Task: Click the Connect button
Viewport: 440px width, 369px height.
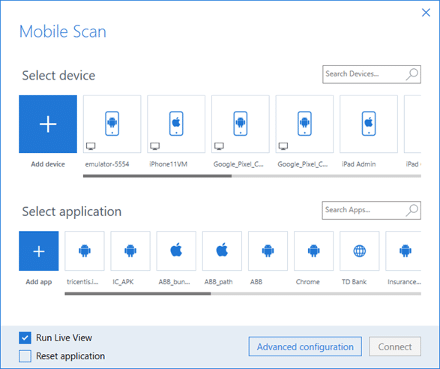Action: point(395,347)
